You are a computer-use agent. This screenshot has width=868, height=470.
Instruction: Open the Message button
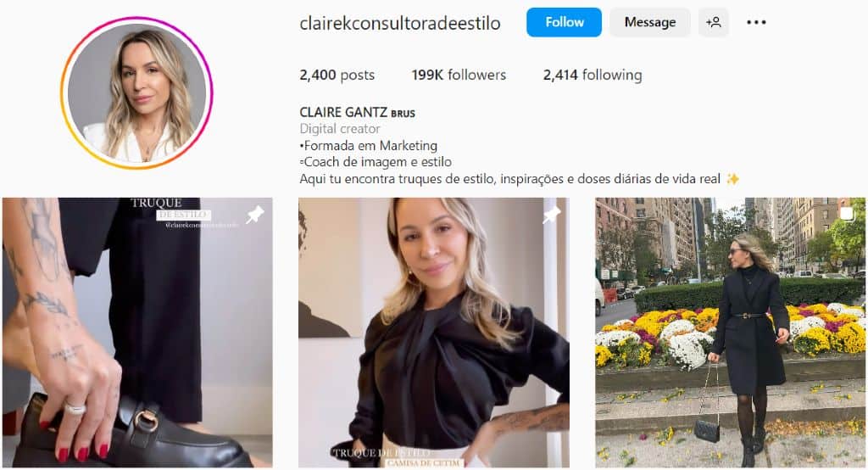tap(650, 22)
